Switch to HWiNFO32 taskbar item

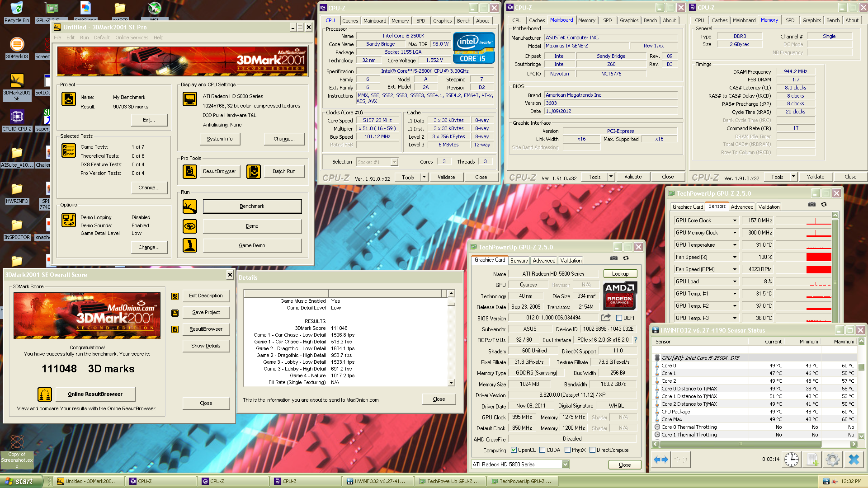(x=377, y=481)
